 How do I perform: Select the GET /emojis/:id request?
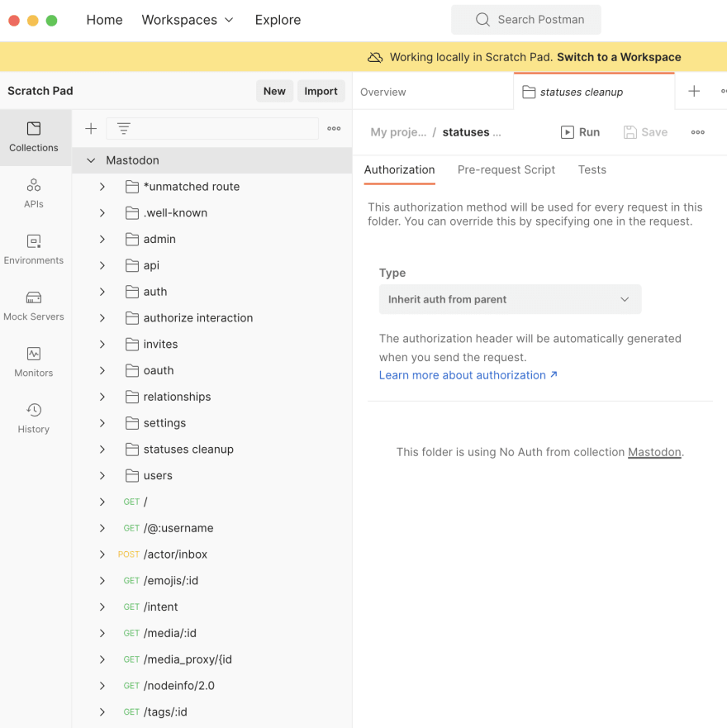[171, 580]
